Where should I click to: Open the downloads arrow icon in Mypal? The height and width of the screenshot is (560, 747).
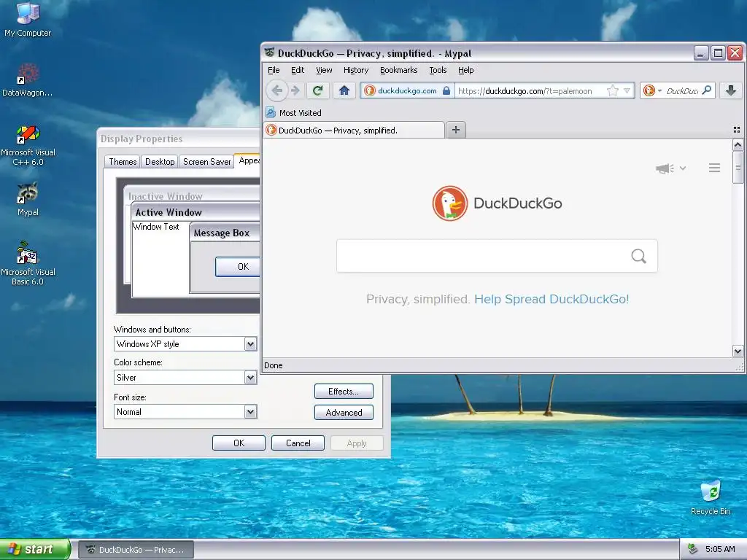(731, 90)
